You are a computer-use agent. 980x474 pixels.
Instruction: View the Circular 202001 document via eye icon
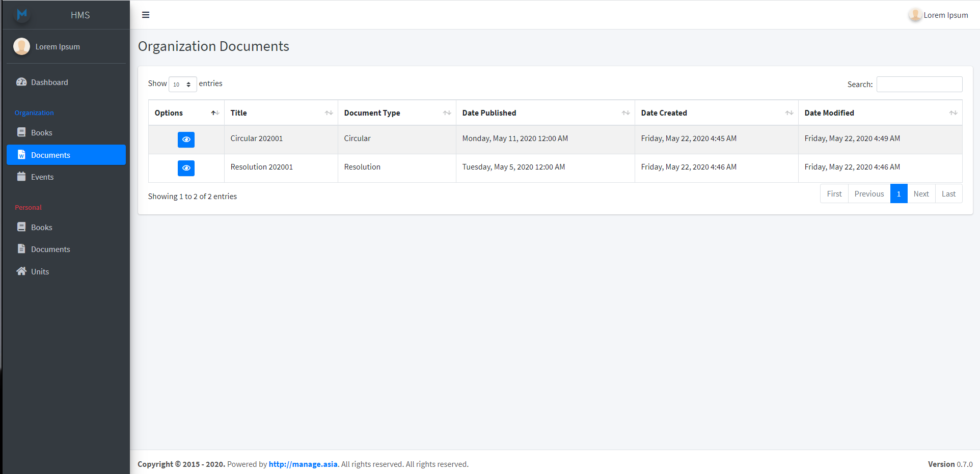186,140
